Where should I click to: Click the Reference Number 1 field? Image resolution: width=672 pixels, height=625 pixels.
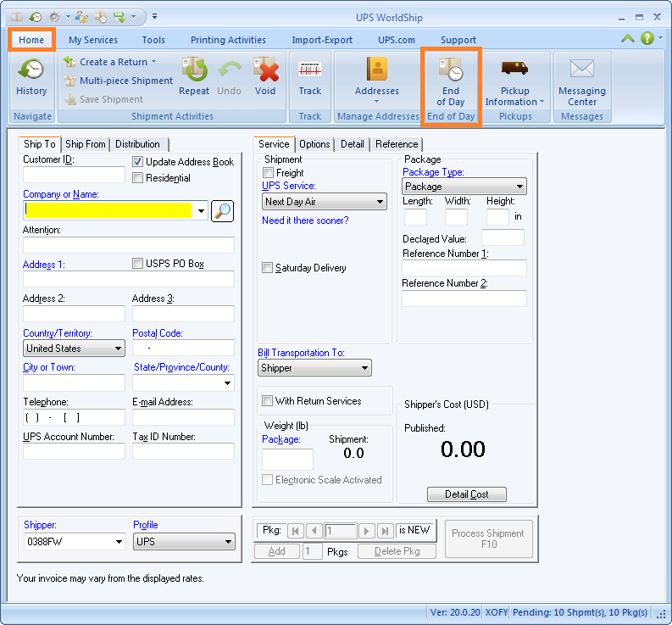[x=464, y=268]
